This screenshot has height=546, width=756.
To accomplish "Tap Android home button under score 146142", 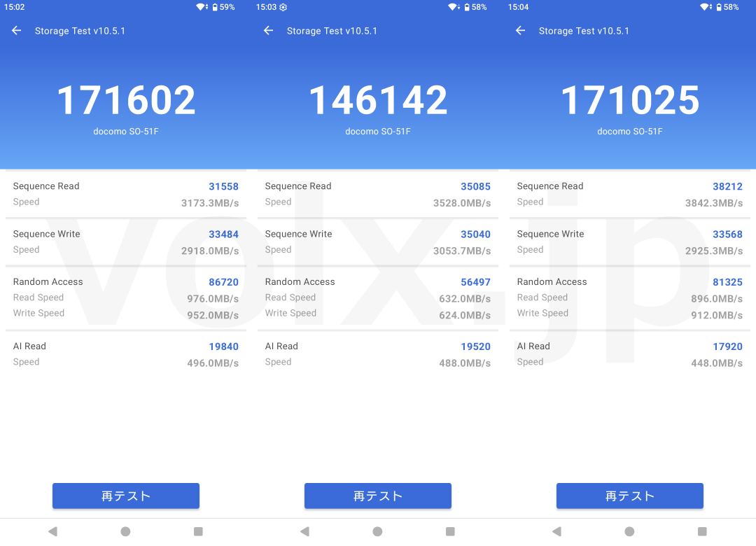I will click(x=377, y=531).
